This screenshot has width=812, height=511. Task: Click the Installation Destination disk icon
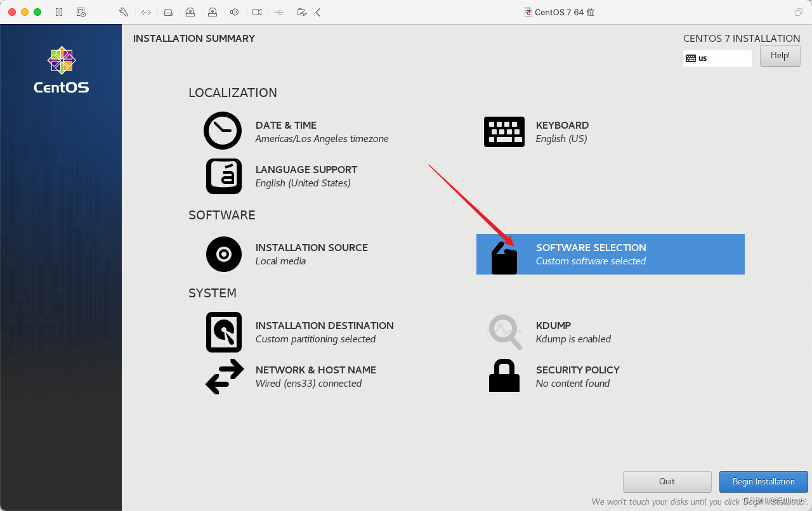tap(224, 332)
